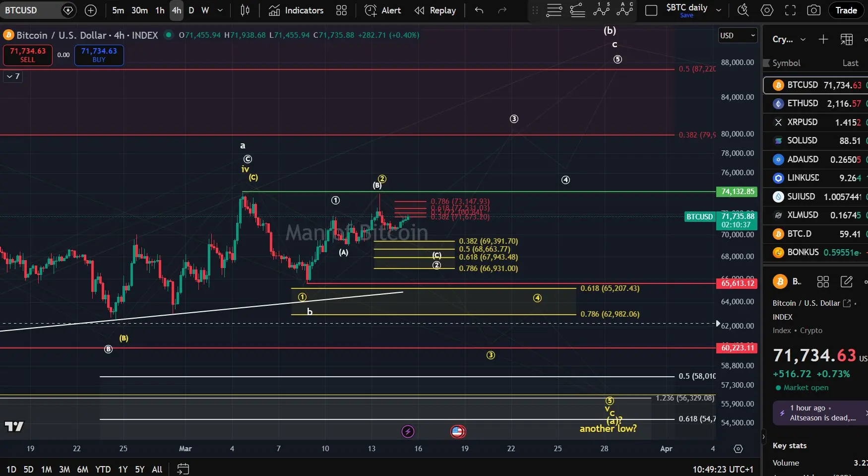Set date range to 5D
868x476 pixels.
click(x=29, y=469)
